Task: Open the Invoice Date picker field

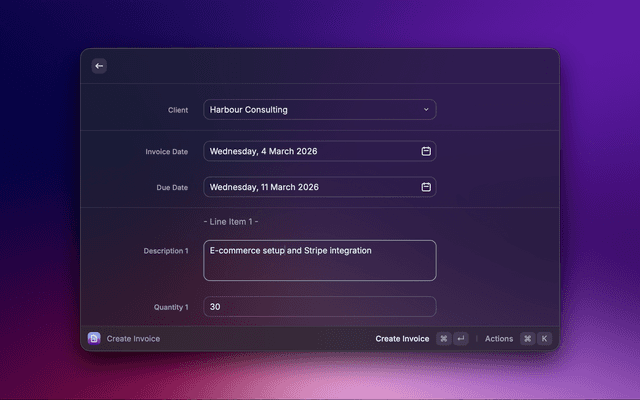Action: 310,151
